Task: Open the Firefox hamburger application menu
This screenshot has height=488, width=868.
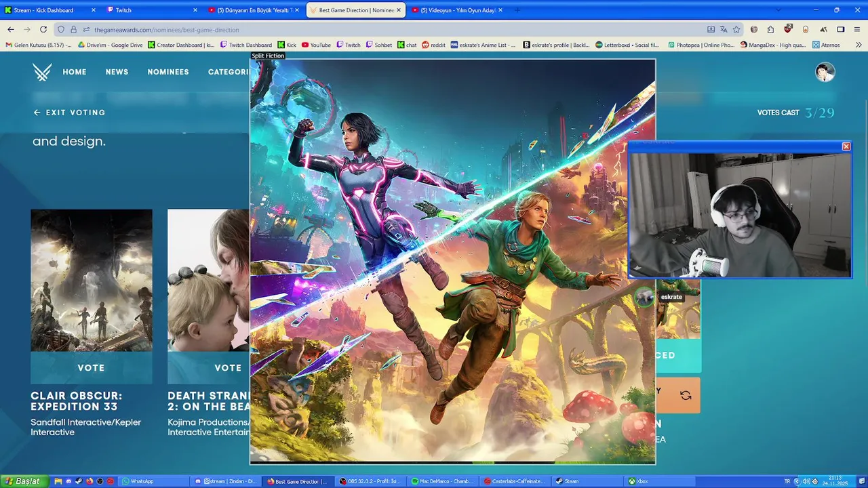Action: (x=858, y=30)
